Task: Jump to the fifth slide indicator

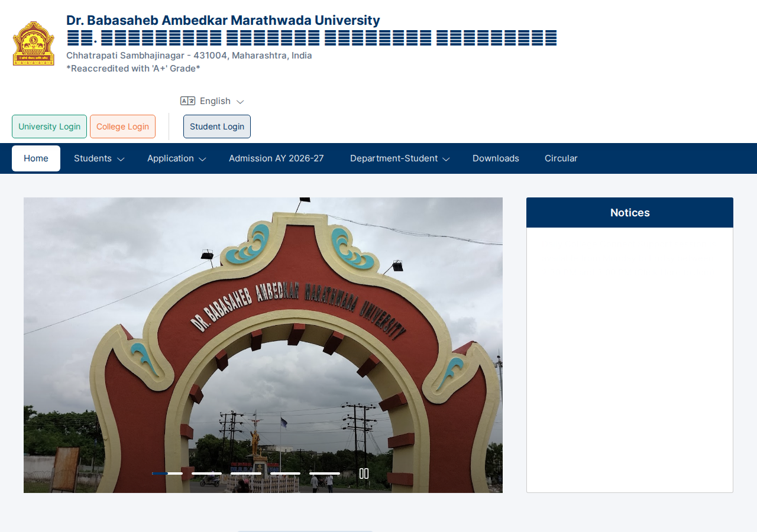Action: click(325, 473)
